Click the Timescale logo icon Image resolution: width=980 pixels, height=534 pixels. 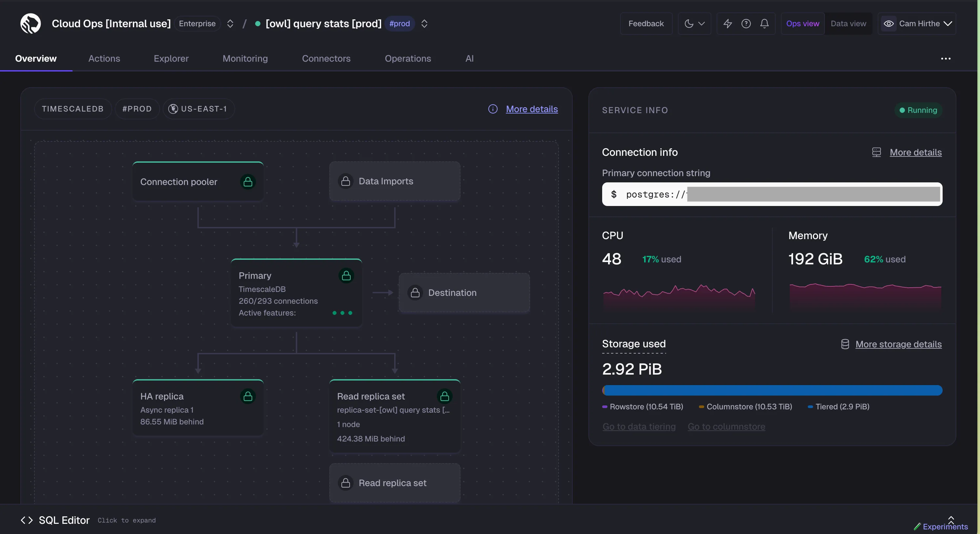pos(31,24)
